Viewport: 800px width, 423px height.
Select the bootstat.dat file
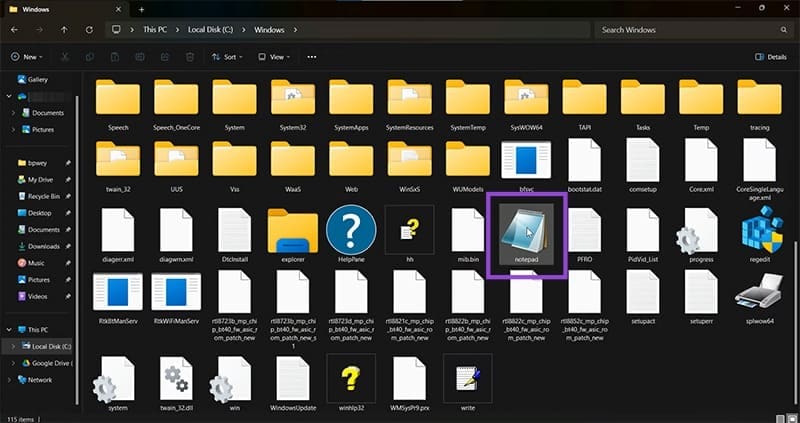coord(585,160)
